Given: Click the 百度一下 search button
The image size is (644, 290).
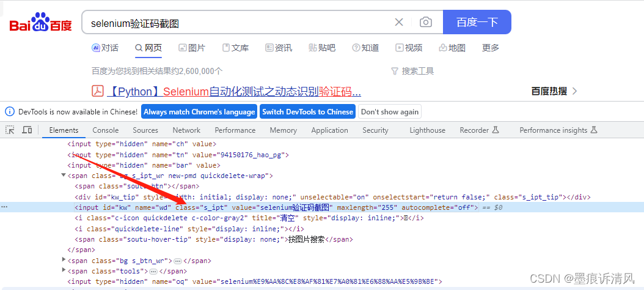Looking at the screenshot, I should (477, 22).
